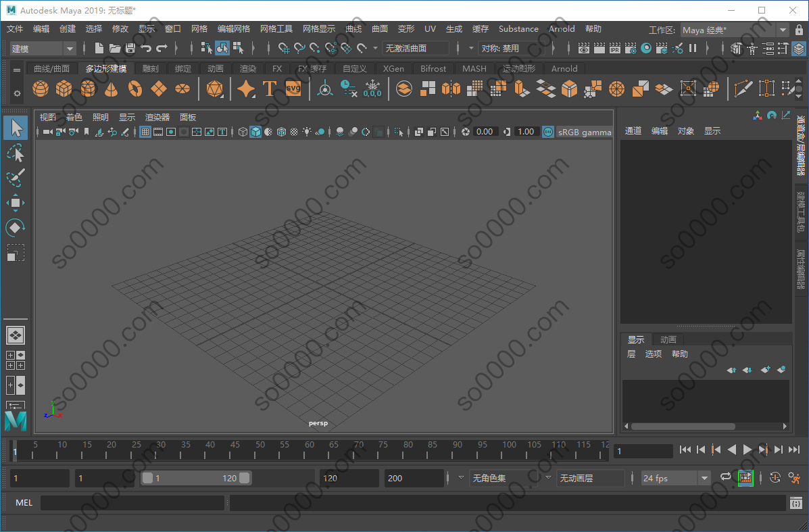Image resolution: width=809 pixels, height=532 pixels.
Task: Open the 24 fps frame rate dropdown
Action: click(676, 479)
